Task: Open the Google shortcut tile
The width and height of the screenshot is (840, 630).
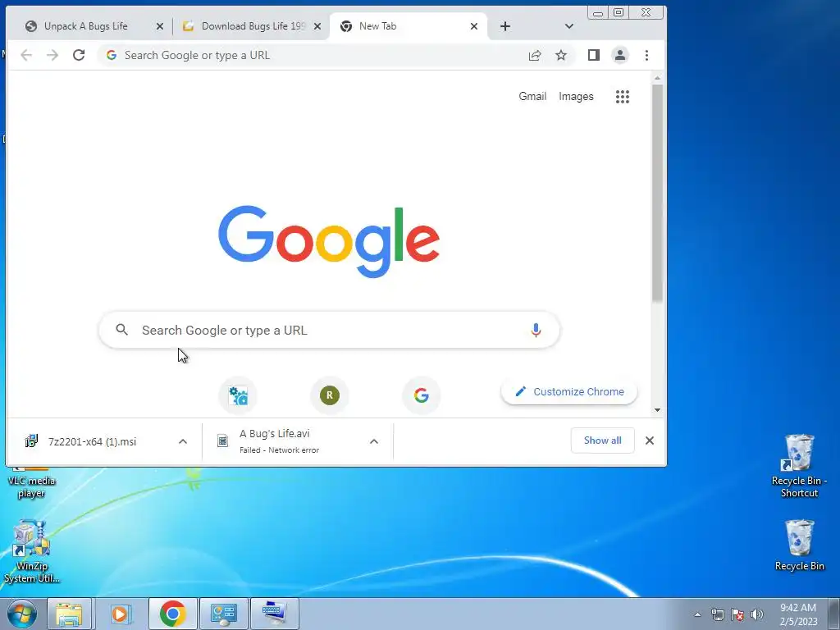Action: pyautogui.click(x=421, y=396)
